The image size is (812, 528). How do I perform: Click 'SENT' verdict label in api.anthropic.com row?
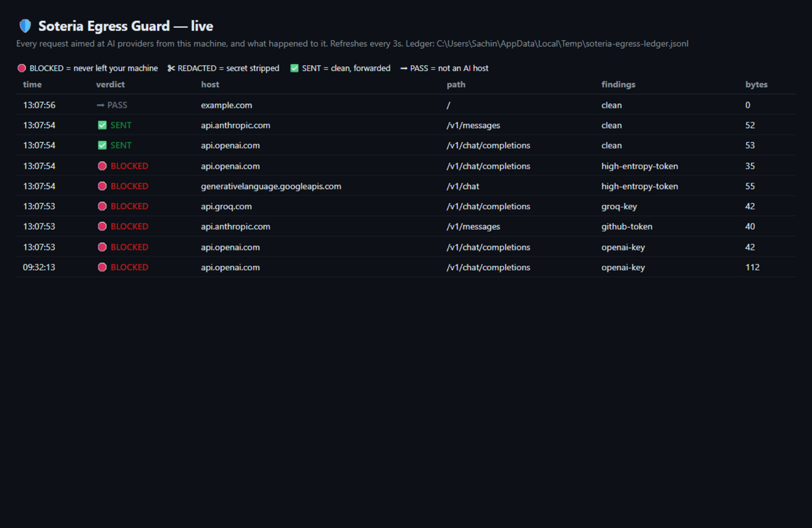click(x=121, y=125)
